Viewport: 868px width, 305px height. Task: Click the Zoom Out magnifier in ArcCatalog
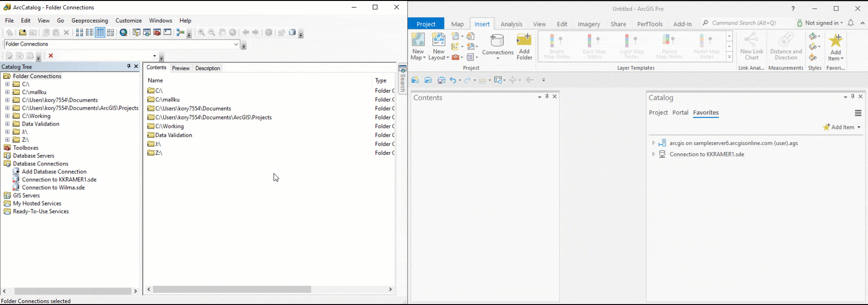(212, 32)
